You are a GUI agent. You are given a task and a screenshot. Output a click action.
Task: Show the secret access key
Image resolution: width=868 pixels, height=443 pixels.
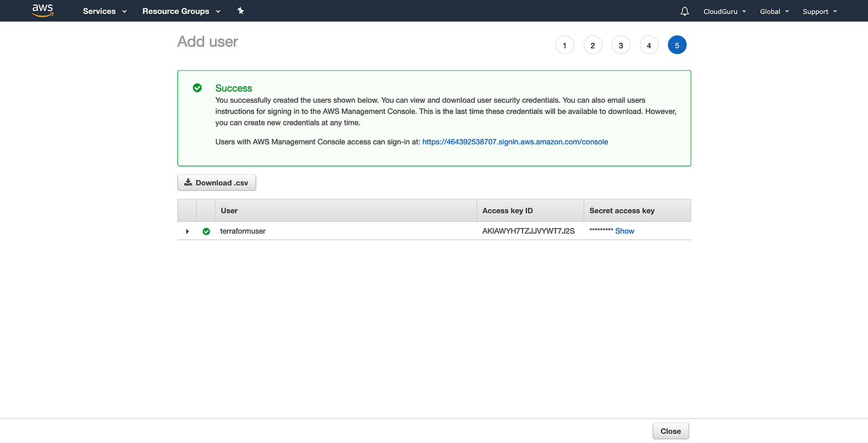coord(624,230)
